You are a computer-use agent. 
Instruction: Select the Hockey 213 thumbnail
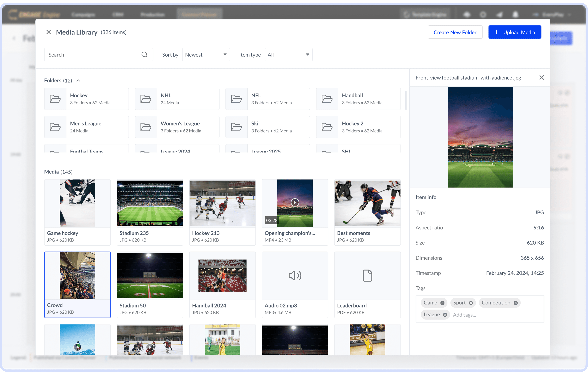tap(222, 203)
